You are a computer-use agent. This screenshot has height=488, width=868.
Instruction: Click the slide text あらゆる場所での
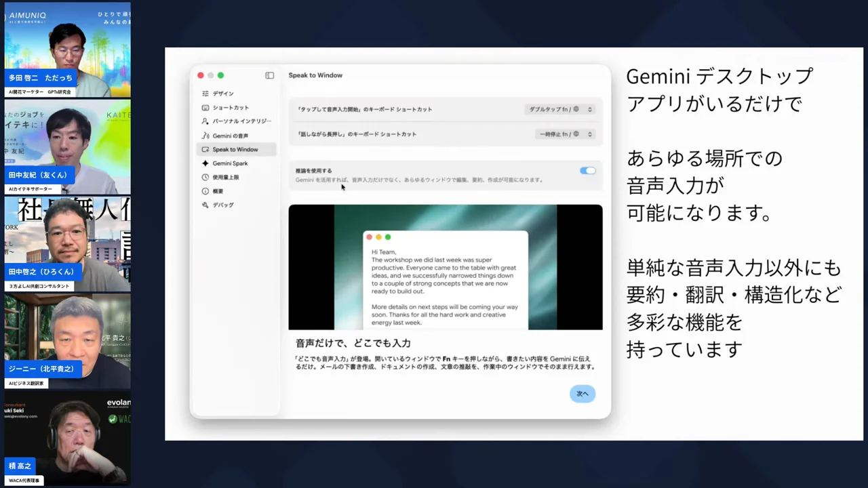pyautogui.click(x=705, y=159)
